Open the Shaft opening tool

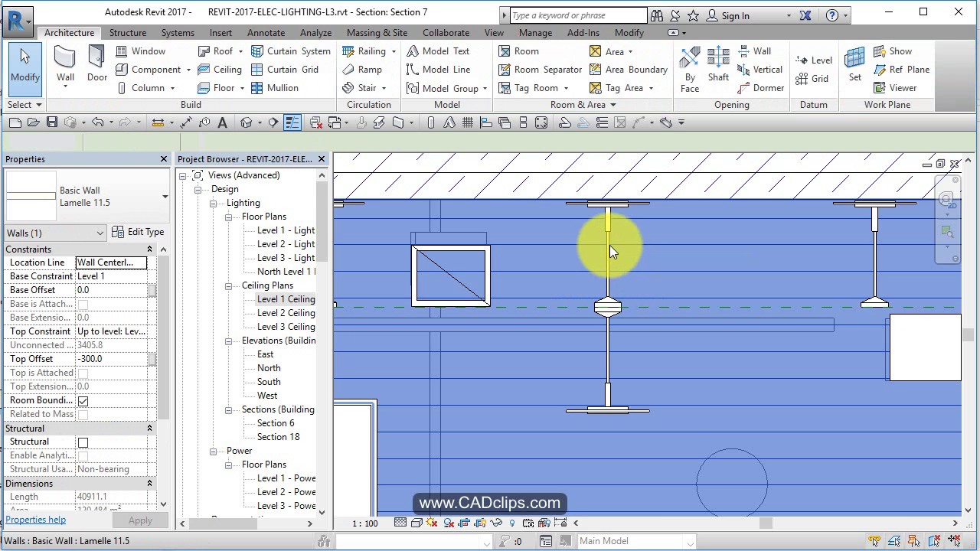coord(718,66)
